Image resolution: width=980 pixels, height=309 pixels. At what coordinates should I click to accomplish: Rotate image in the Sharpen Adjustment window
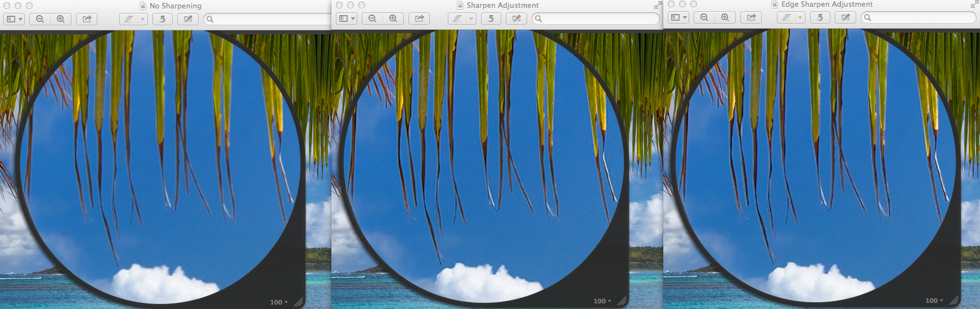491,19
